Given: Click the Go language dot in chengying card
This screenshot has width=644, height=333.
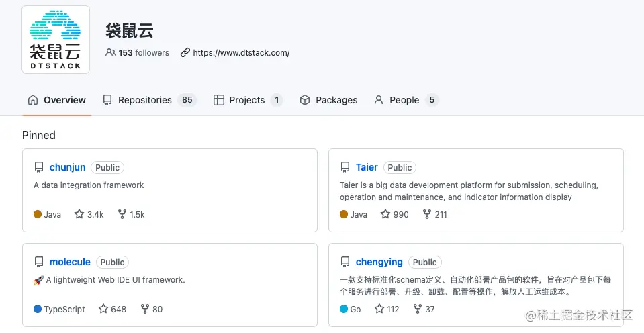Looking at the screenshot, I should 344,309.
